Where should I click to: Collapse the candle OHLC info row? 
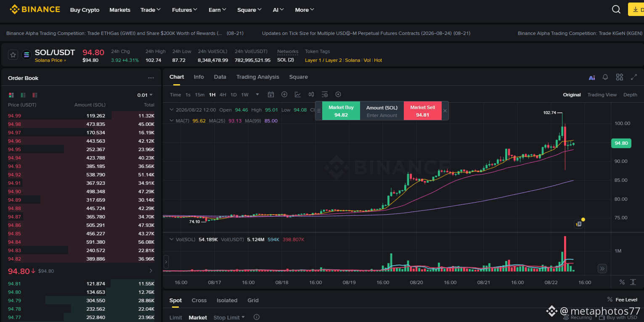pos(171,110)
